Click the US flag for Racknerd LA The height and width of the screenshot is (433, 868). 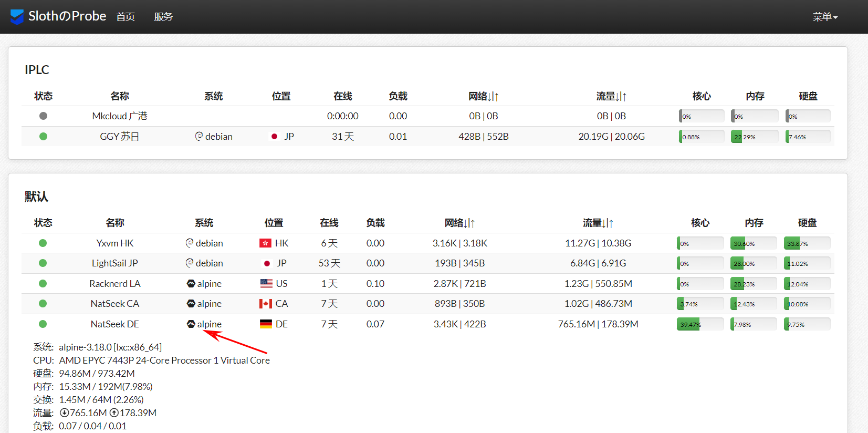[266, 284]
